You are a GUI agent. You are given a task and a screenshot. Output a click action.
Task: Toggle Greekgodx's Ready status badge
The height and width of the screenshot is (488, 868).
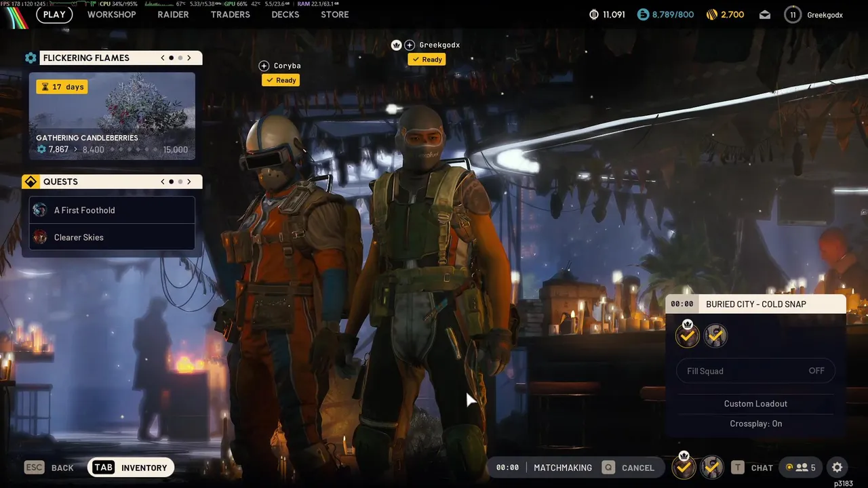point(427,60)
